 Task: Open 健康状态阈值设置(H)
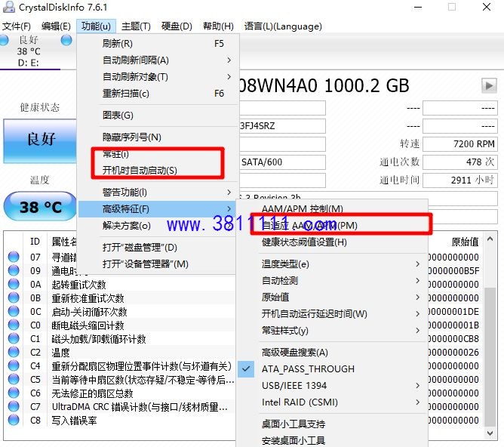click(333, 242)
